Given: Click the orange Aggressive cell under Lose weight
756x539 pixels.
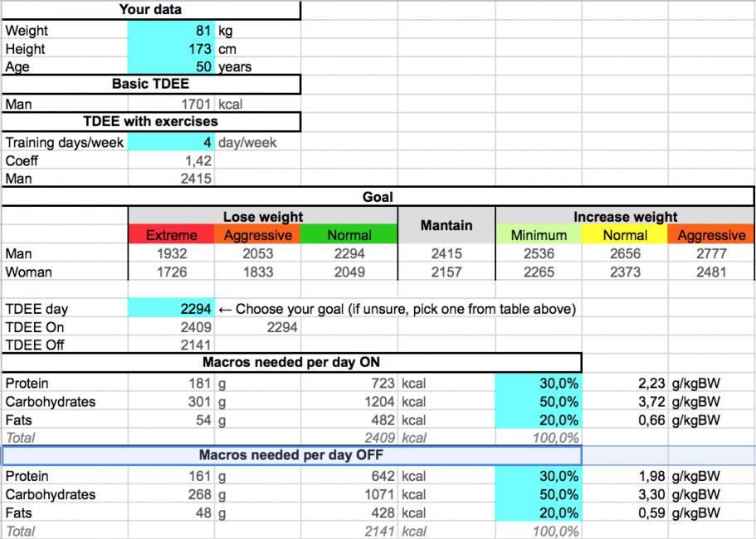Looking at the screenshot, I should pos(258,235).
